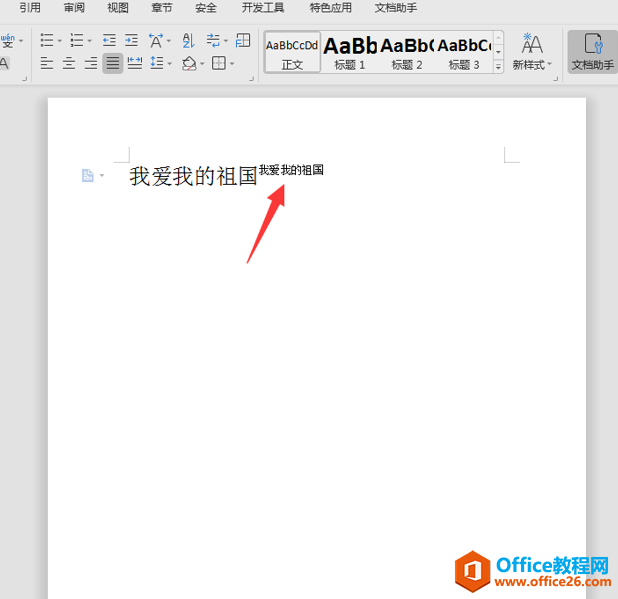The image size is (618, 599).
Task: Open the 审阅 tab
Action: click(74, 7)
